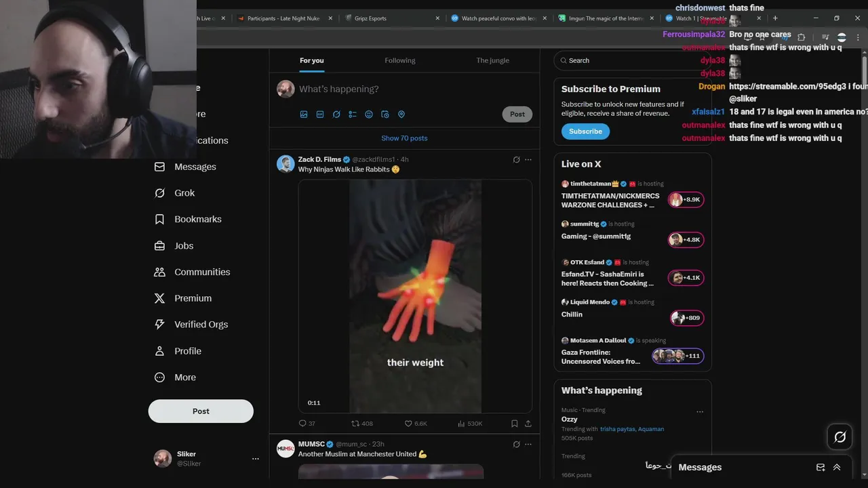Repost the Zack D. Films post
This screenshot has height=488, width=868.
pyautogui.click(x=361, y=424)
